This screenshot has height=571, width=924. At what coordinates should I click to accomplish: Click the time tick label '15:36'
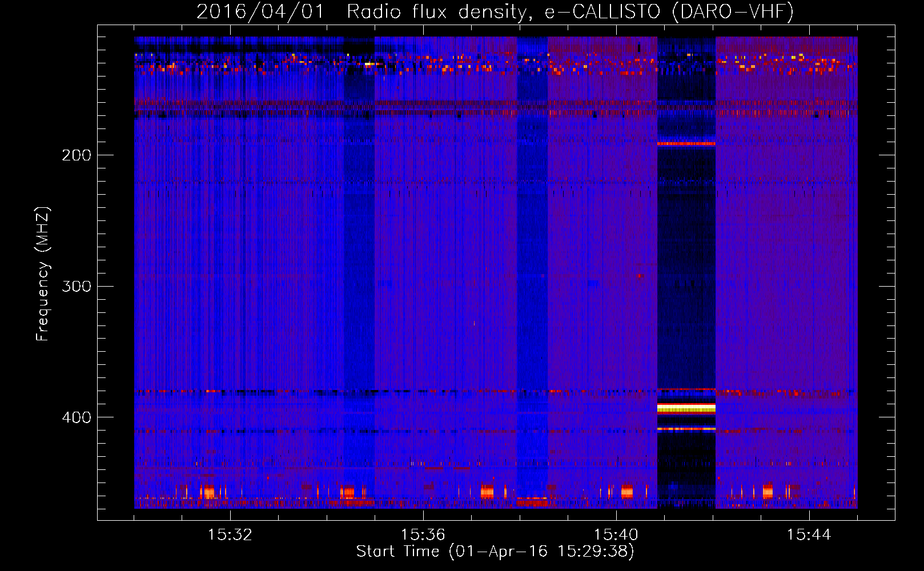pyautogui.click(x=423, y=535)
